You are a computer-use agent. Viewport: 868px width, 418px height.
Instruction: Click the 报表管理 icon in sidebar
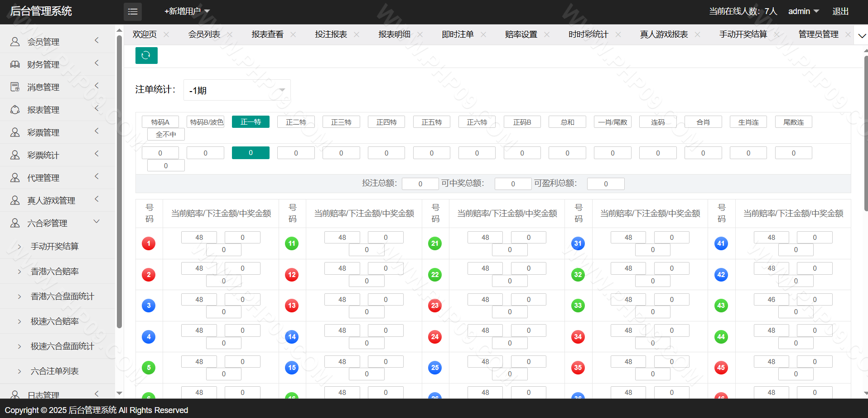pos(15,110)
